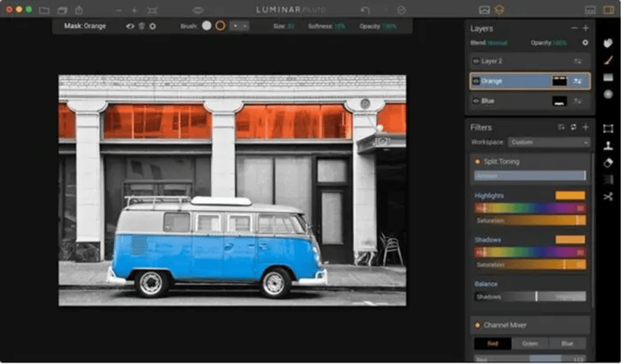Image resolution: width=622 pixels, height=364 pixels.
Task: Zoom in with the plus icon
Action: (x=134, y=10)
